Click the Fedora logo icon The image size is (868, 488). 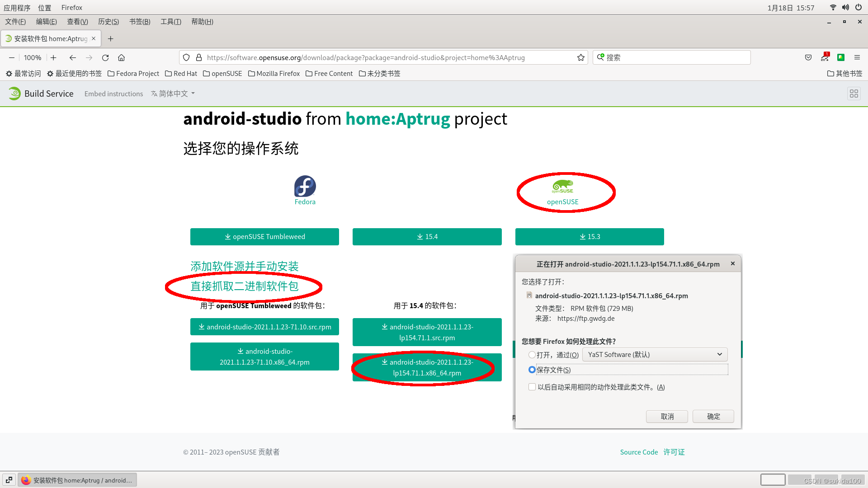click(305, 186)
